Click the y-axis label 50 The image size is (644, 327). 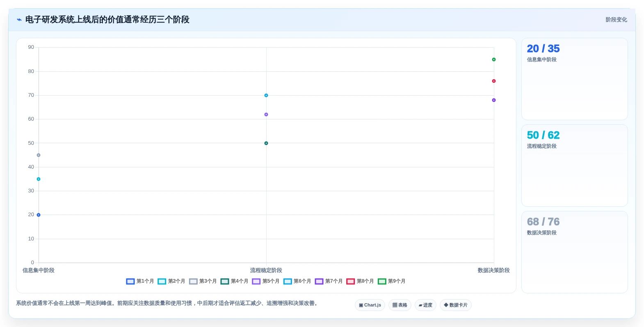click(31, 143)
